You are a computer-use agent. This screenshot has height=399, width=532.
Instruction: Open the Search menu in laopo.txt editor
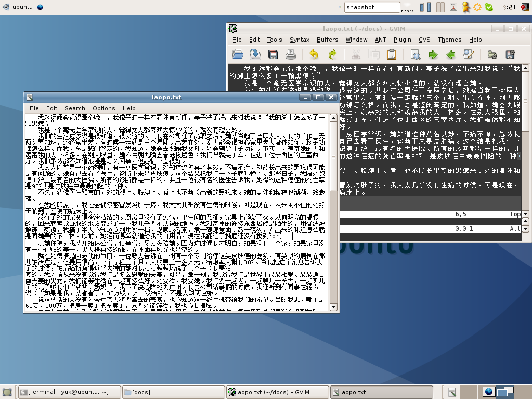75,108
